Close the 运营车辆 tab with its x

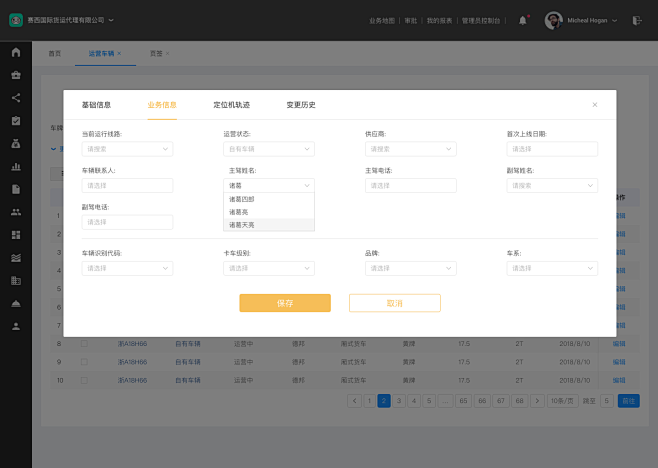click(x=119, y=53)
